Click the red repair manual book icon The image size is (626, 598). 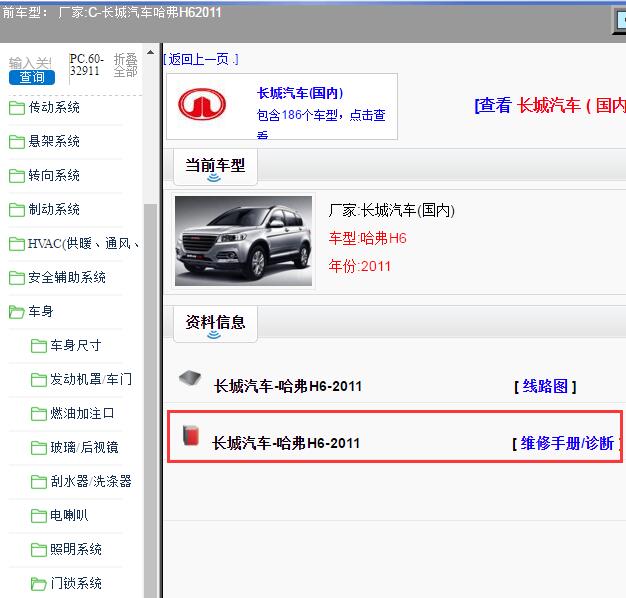tap(191, 435)
